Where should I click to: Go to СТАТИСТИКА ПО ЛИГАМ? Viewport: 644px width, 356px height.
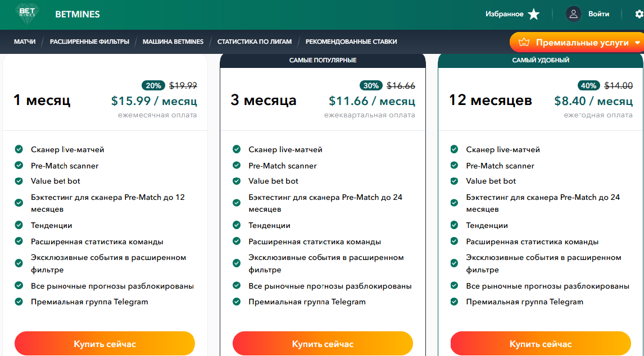pos(254,42)
